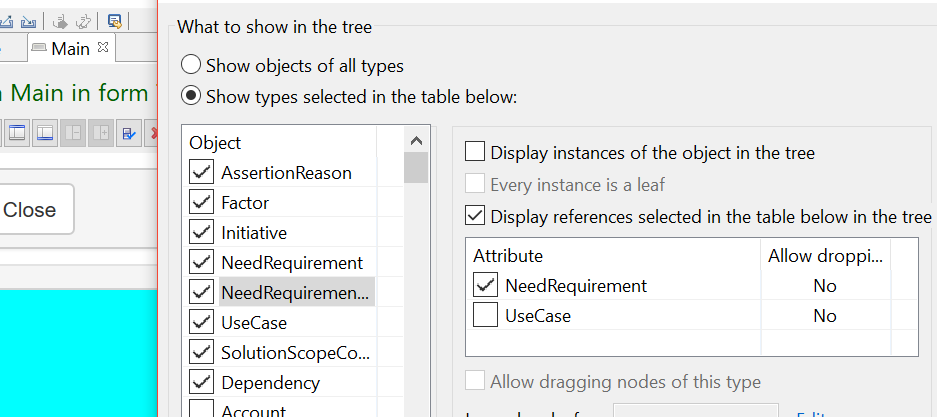Toggle "Display references selected in the table below" checkbox

click(475, 216)
